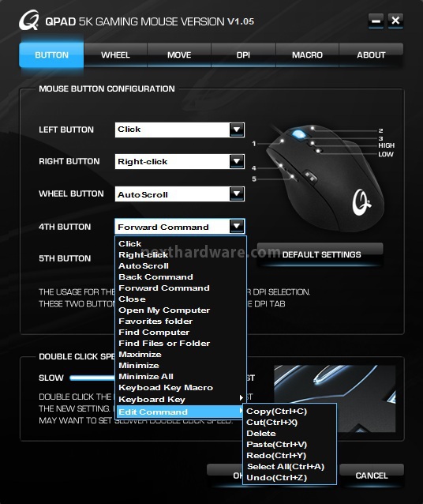This screenshot has width=423, height=504.
Task: Click the LEFT BUTTON 'Click' combo box
Action: click(x=180, y=130)
